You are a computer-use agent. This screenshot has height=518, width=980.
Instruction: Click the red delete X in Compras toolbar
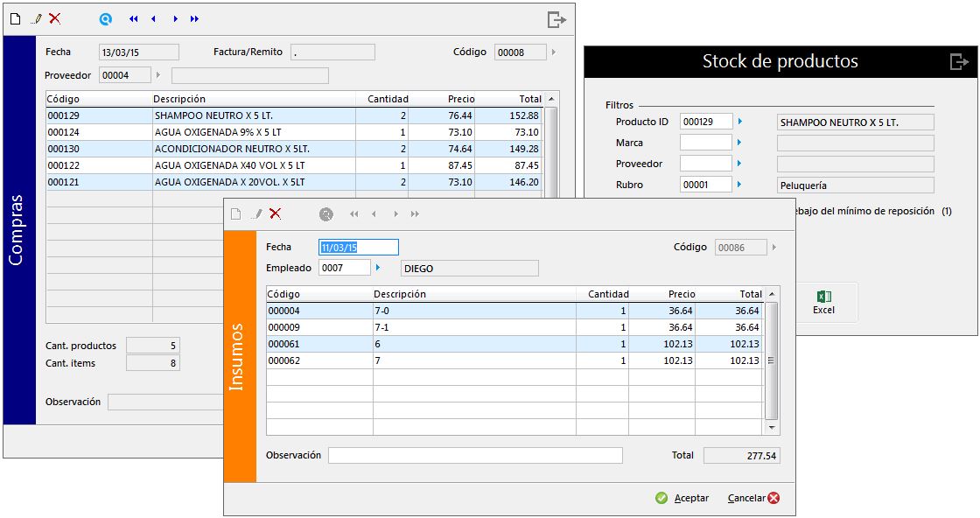(x=54, y=18)
